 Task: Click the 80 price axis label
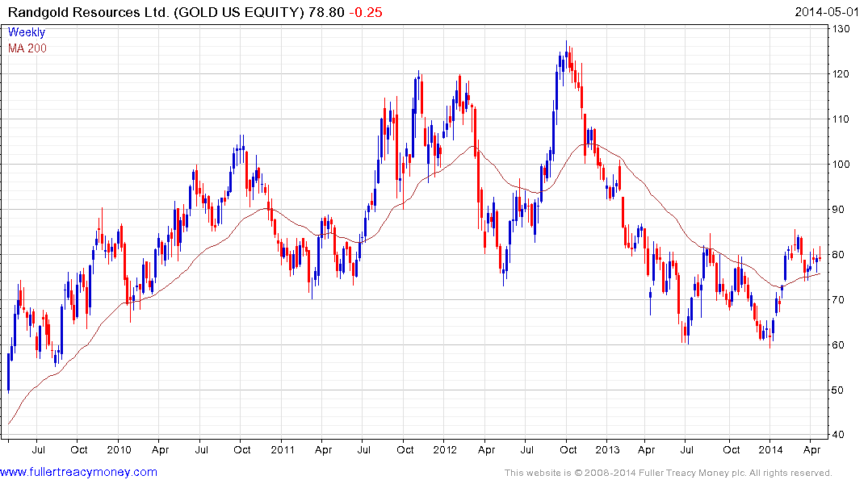pos(838,255)
